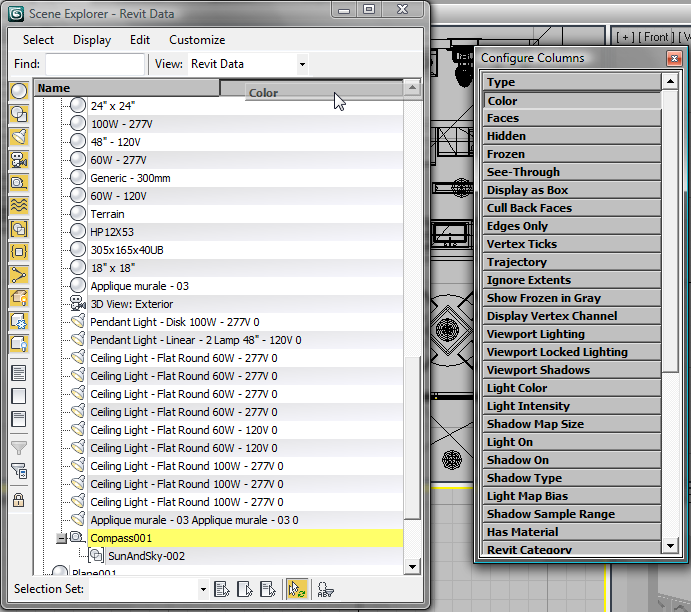Open the Edit menu
691x612 pixels.
click(x=140, y=40)
